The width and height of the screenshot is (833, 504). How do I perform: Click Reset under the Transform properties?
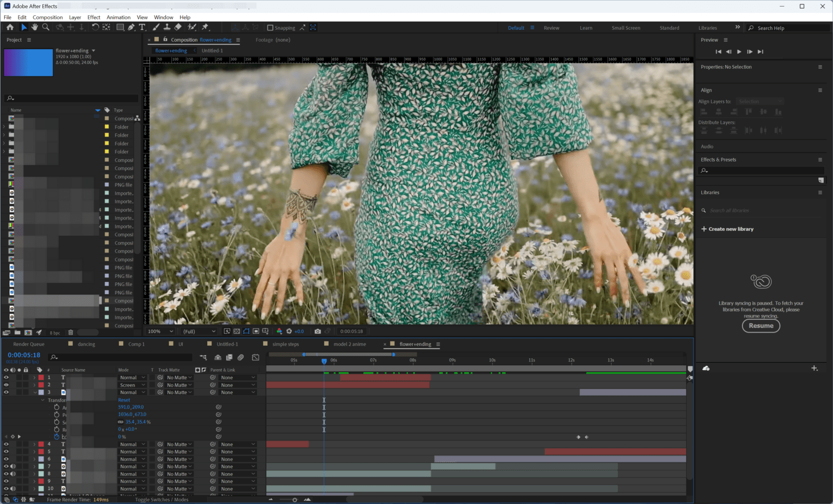125,399
